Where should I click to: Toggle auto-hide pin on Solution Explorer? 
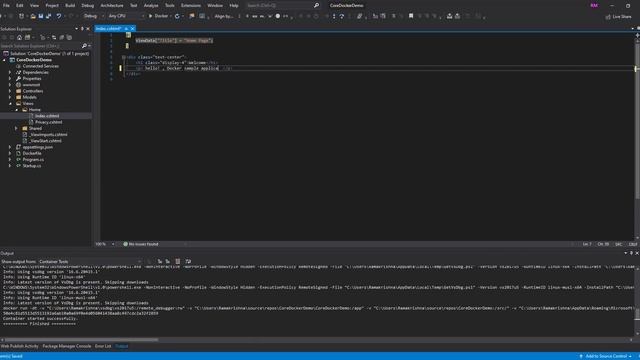[x=82, y=29]
